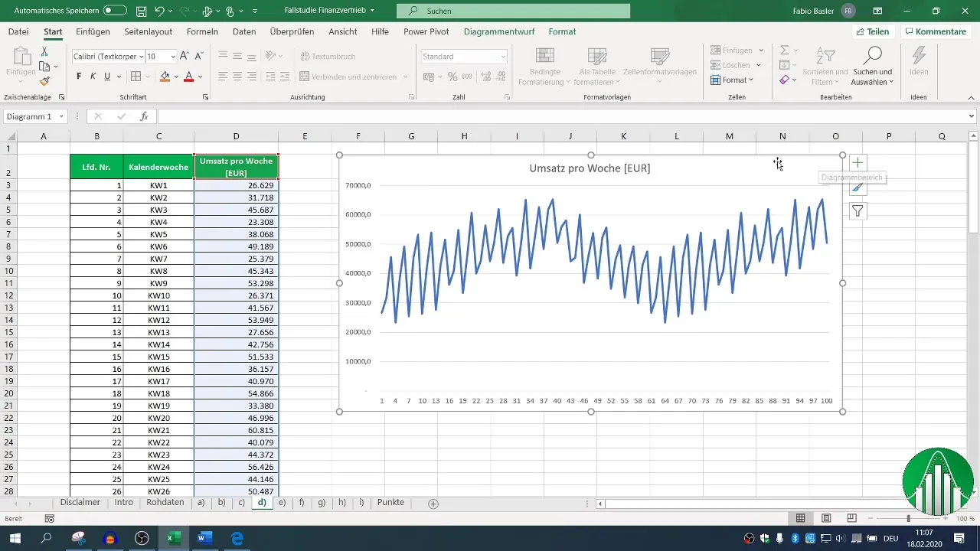980x551 pixels.
Task: Open chart elements plus button
Action: point(858,163)
